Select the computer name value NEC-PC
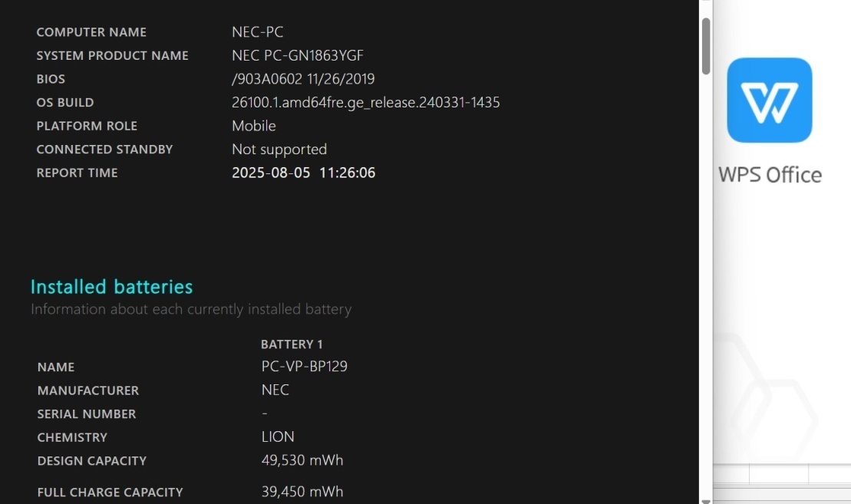This screenshot has height=504, width=851. [x=257, y=32]
